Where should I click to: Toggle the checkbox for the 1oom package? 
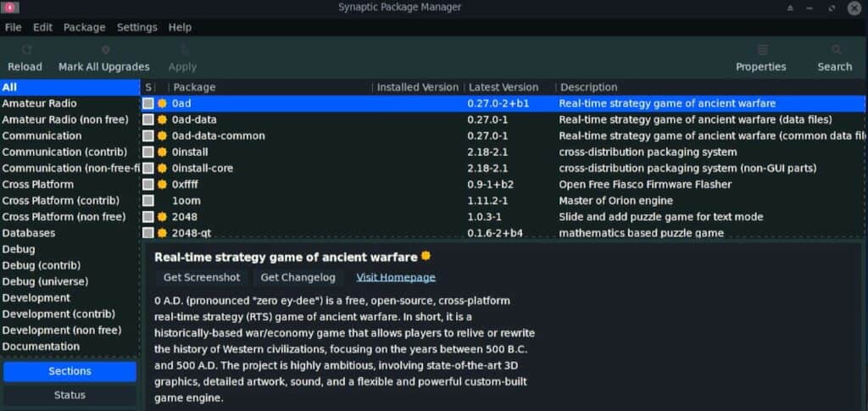147,201
